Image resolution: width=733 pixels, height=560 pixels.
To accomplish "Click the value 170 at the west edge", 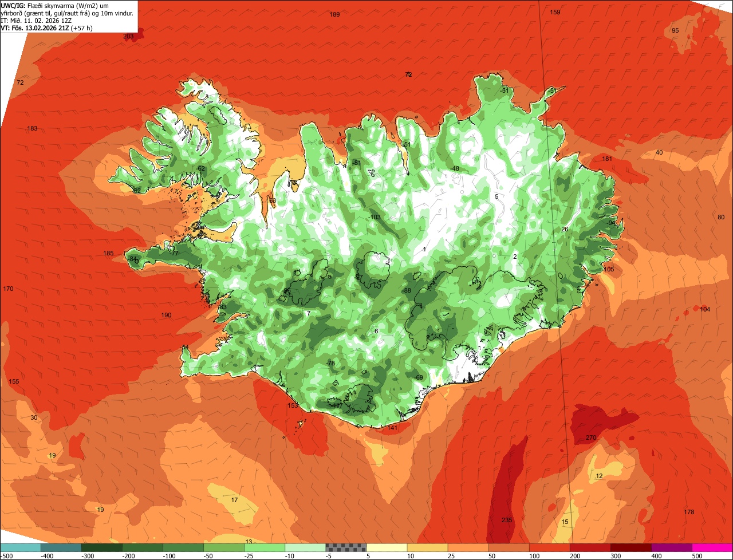I will pos(8,289).
